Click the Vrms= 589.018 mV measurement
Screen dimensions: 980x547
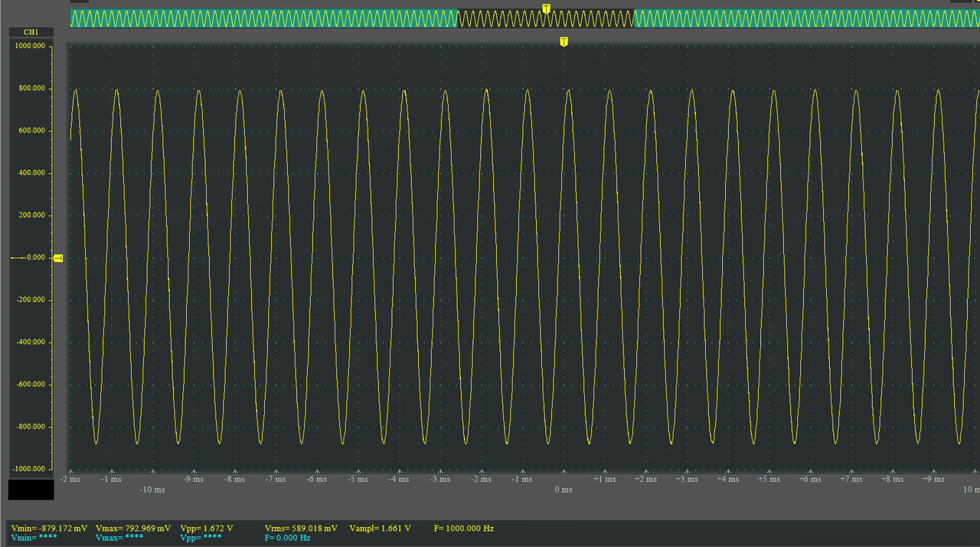(301, 529)
